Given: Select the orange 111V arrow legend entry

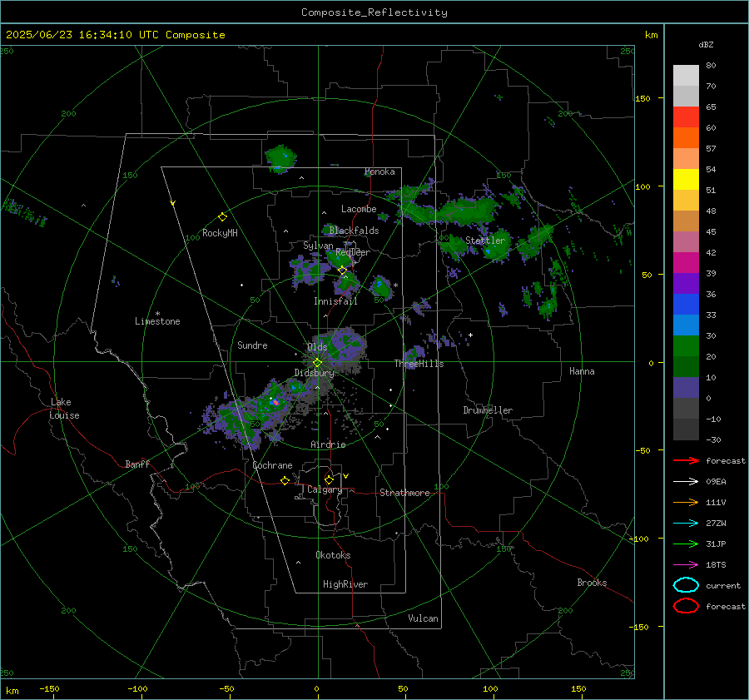Looking at the screenshot, I should [686, 502].
